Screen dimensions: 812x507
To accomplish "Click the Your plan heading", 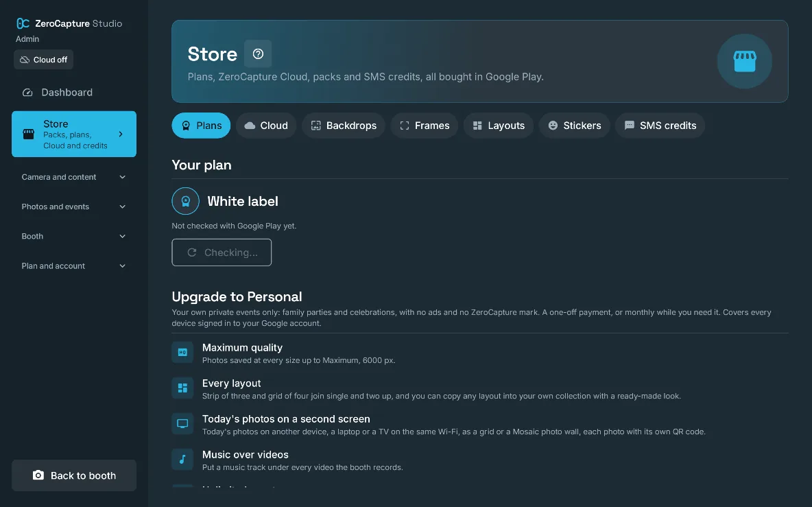I will (x=202, y=165).
